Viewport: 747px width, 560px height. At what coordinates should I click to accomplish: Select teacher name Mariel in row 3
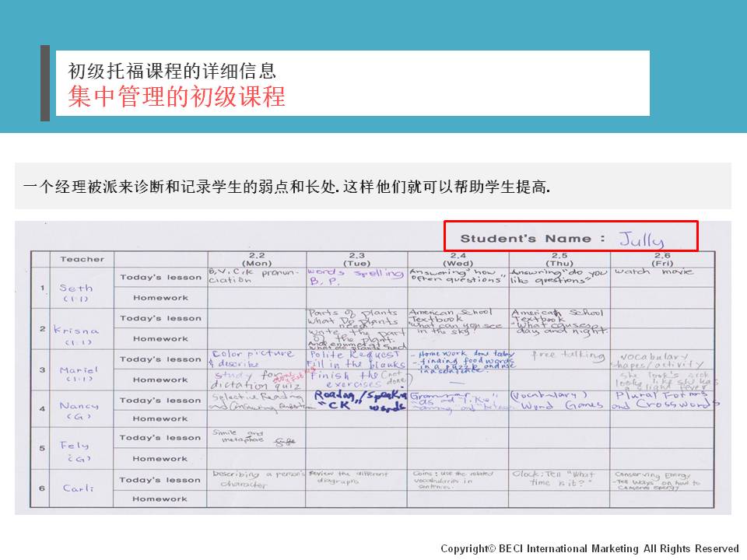pyautogui.click(x=79, y=370)
